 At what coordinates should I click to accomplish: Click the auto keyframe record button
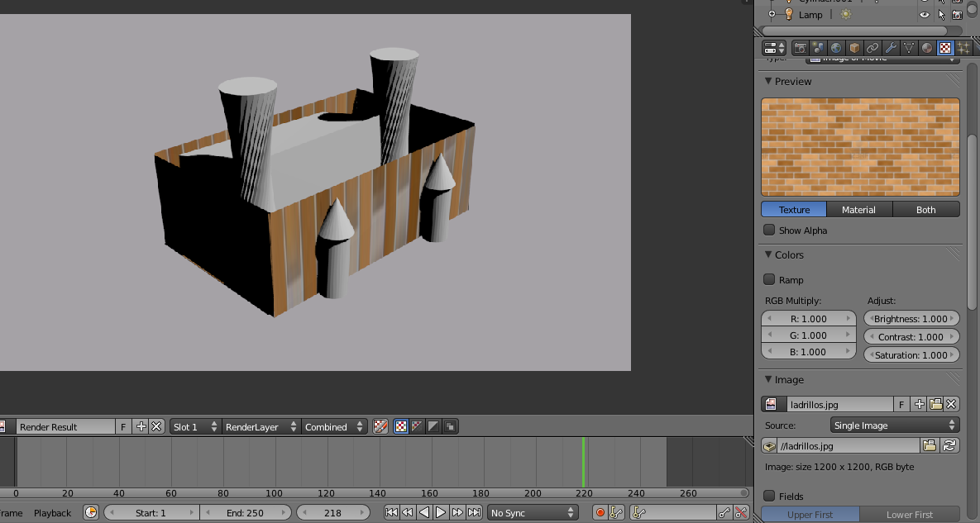(600, 513)
